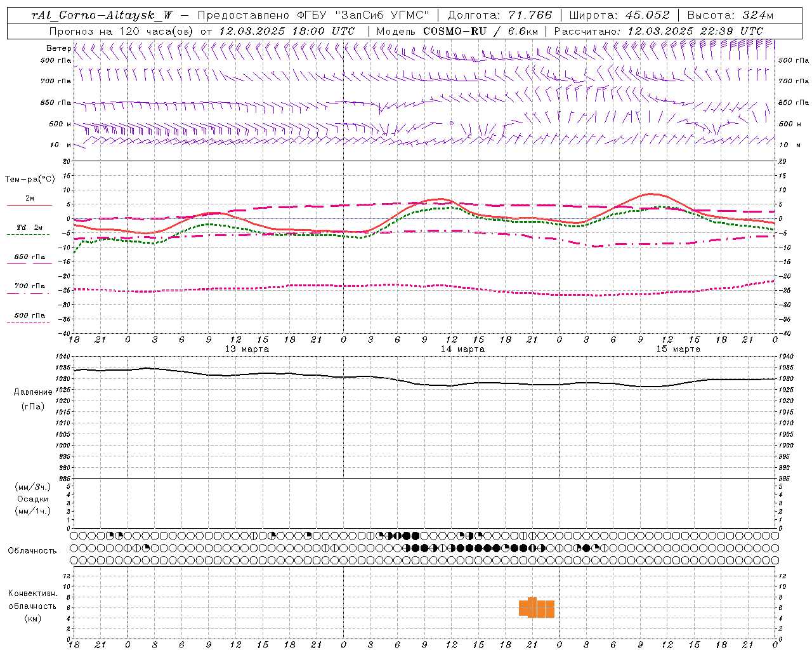Screen dimensions: 812x650
Task: Click the (км) unit label for convective clouds
Action: coord(33,618)
